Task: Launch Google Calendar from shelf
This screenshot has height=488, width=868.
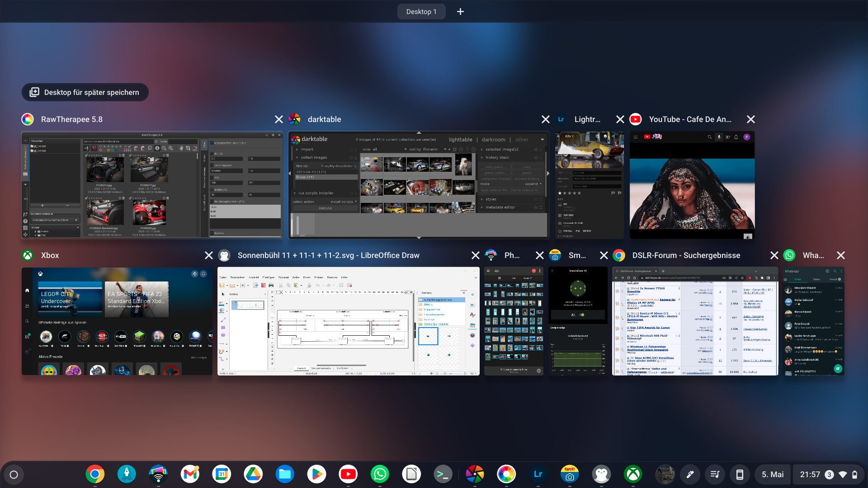Action: (x=222, y=474)
